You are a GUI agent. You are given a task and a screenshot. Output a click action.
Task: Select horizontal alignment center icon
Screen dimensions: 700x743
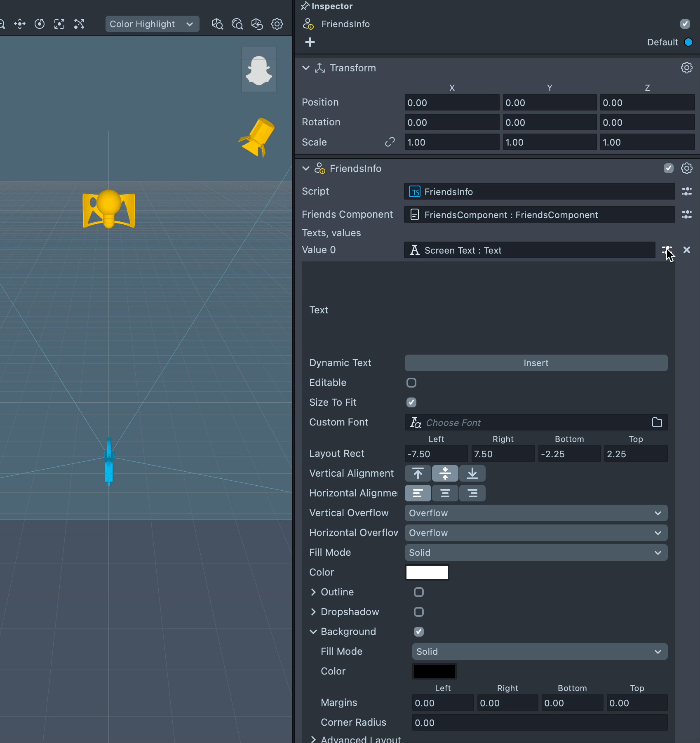click(445, 493)
